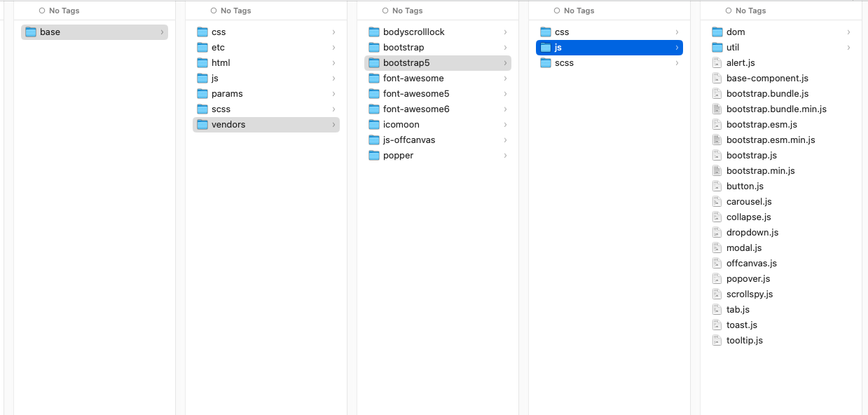Open the dom folder icon
868x415 pixels.
click(717, 32)
